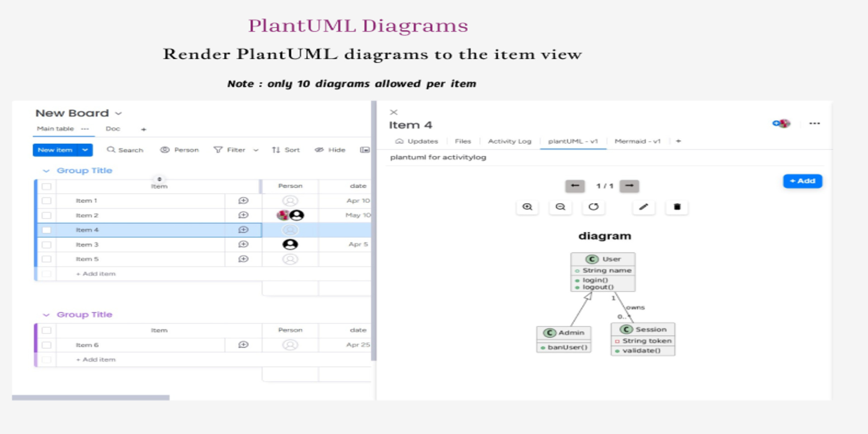Open New Board name dropdown chevron
Viewport: 868px width, 434px height.
118,113
